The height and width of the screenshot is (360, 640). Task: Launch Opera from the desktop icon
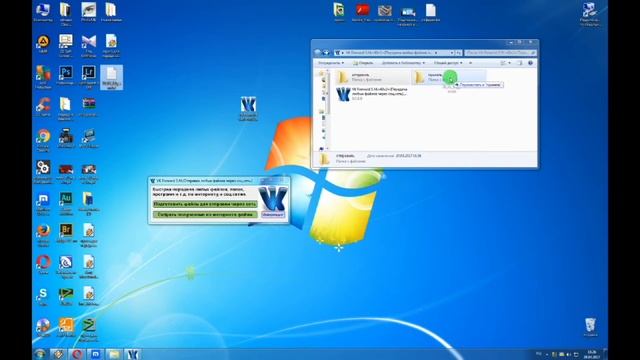point(43,264)
